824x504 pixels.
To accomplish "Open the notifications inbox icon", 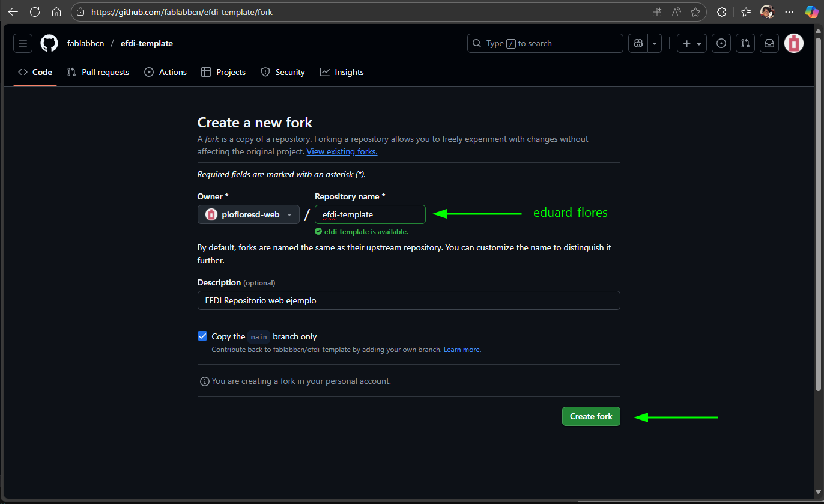I will point(769,43).
